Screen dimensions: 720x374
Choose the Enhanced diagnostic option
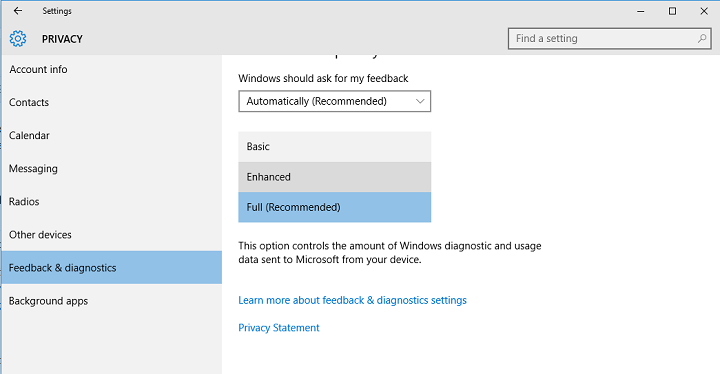334,177
